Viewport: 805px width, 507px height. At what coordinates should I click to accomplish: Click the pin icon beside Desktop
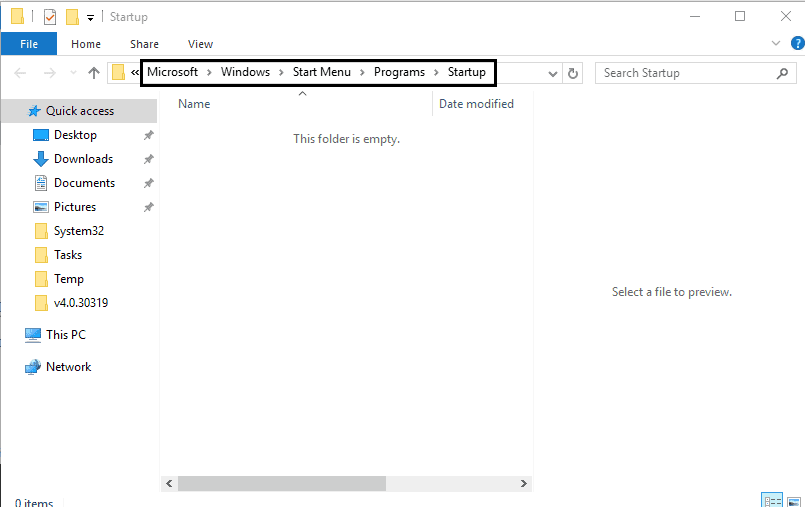(148, 135)
